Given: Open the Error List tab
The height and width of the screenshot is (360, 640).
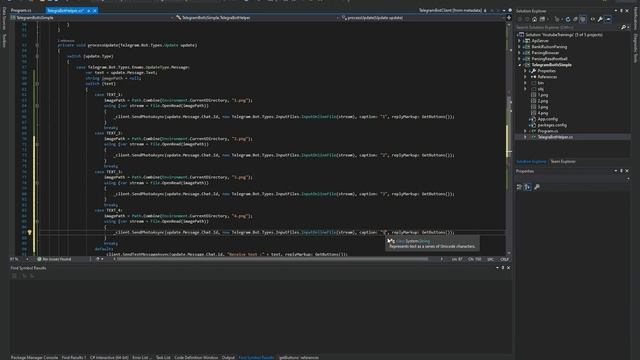Looking at the screenshot, I should (x=141, y=358).
